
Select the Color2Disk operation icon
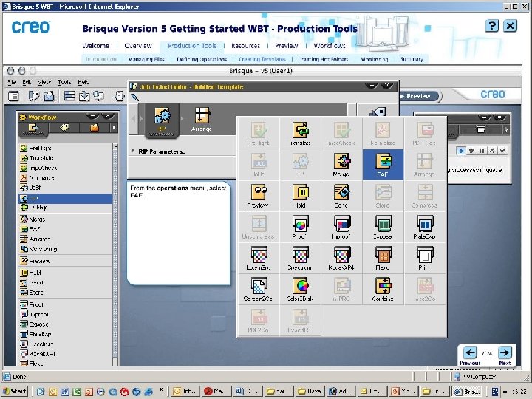tap(301, 290)
